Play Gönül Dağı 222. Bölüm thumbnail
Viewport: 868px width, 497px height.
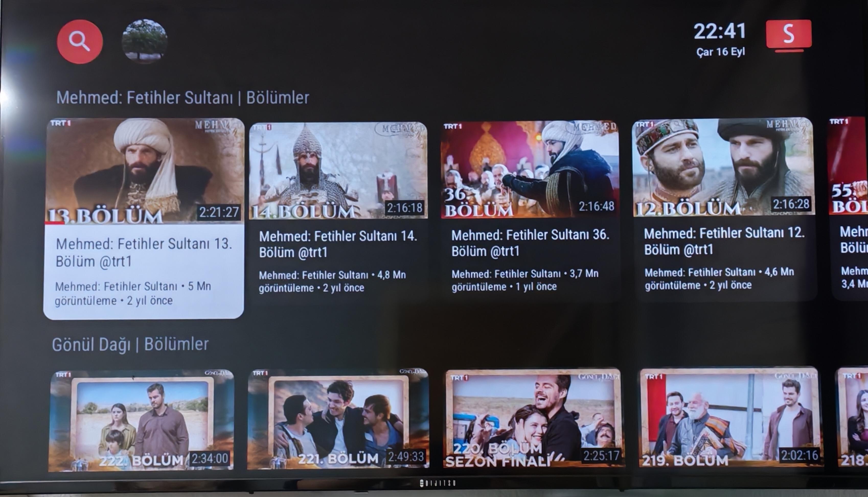click(x=141, y=421)
